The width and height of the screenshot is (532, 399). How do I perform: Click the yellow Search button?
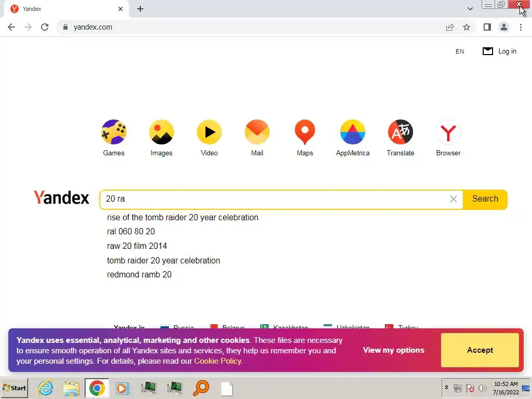tap(485, 199)
